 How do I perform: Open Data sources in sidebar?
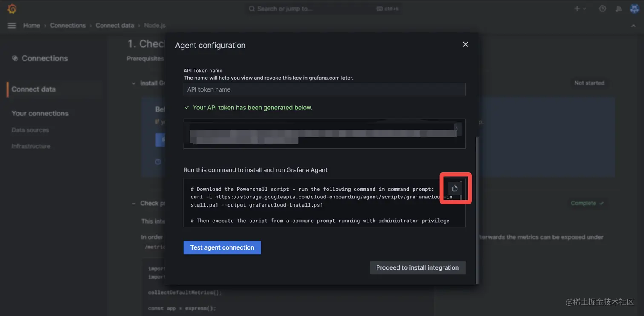click(30, 130)
